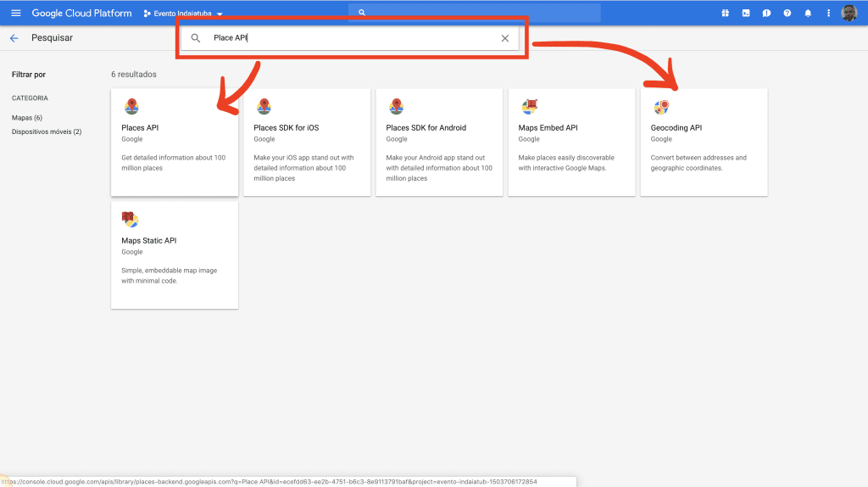Filter by Dispositivos móveis category
868x487 pixels.
(47, 132)
